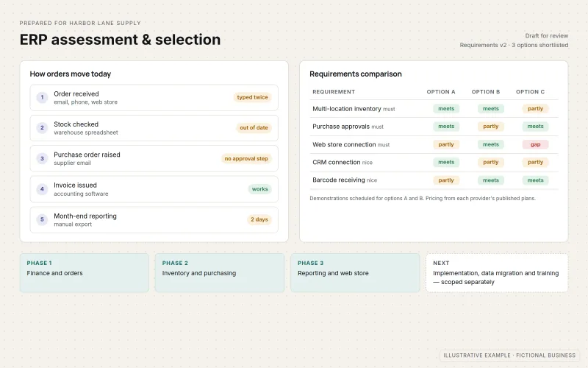Click the NEXT implementation and training card
Viewport: 588px width, 368px height.
(x=497, y=273)
